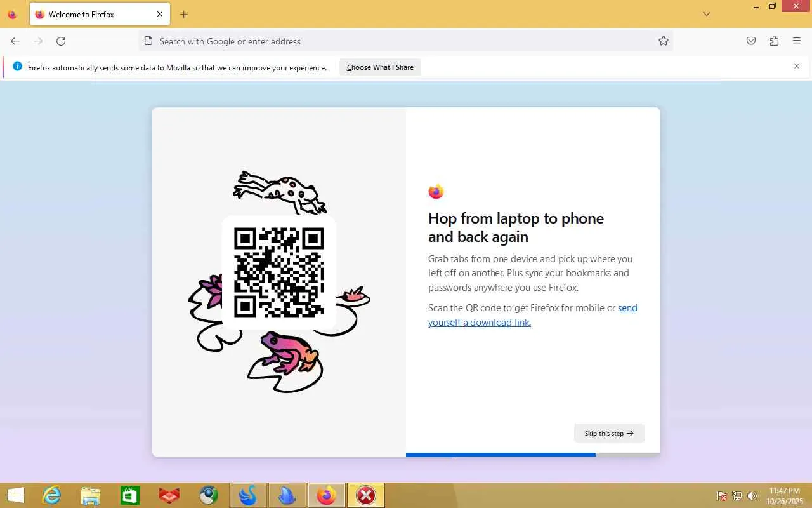Image resolution: width=812 pixels, height=508 pixels.
Task: Open the network icon in system tray
Action: [737, 496]
